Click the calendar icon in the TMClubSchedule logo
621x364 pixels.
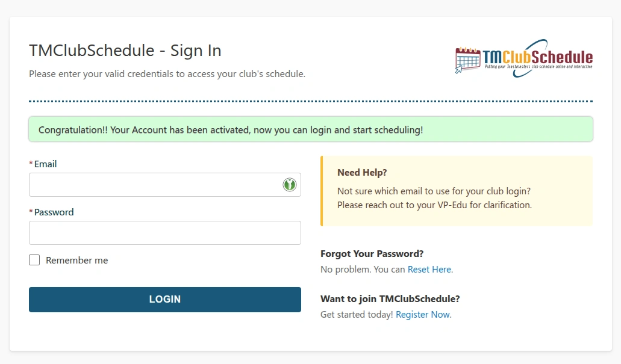tap(467, 60)
